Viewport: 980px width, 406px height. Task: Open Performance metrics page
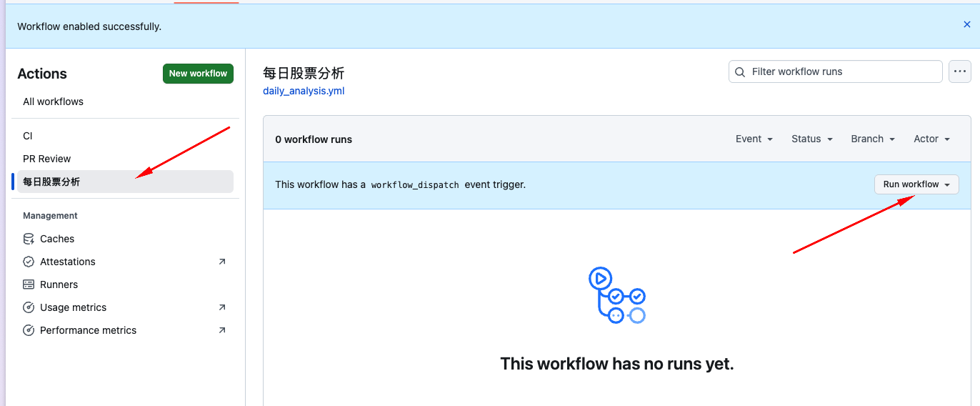[x=88, y=330]
